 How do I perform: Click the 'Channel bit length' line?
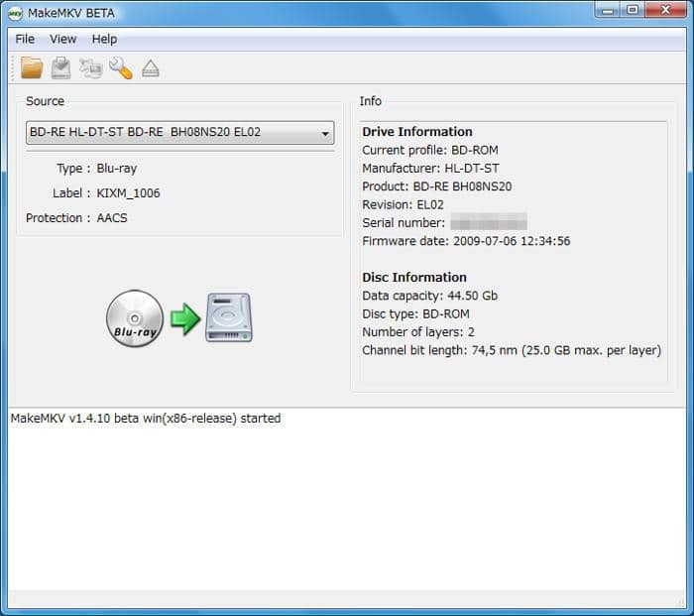pos(512,350)
